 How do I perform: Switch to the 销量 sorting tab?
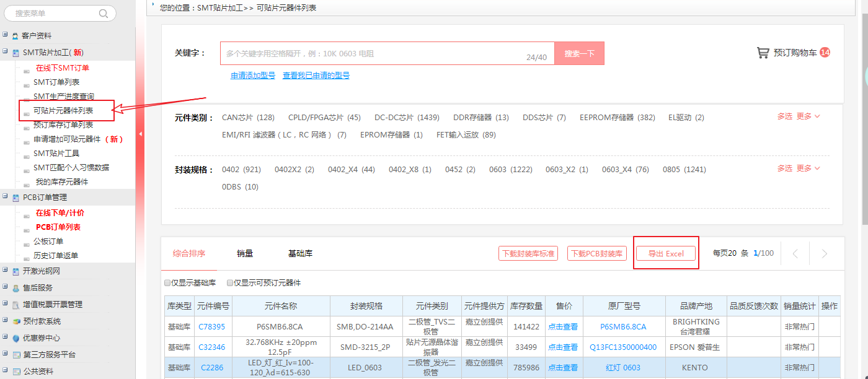246,253
